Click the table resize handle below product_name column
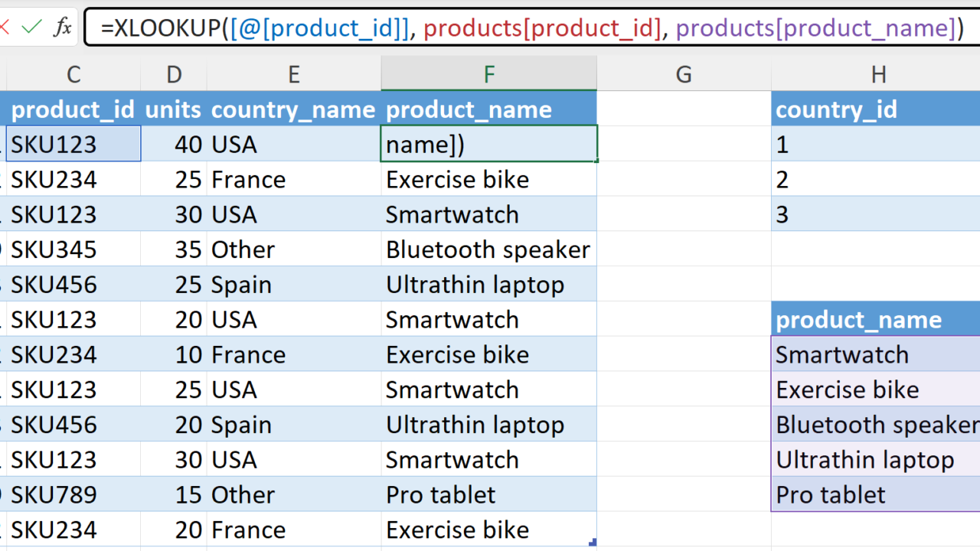 [x=593, y=543]
